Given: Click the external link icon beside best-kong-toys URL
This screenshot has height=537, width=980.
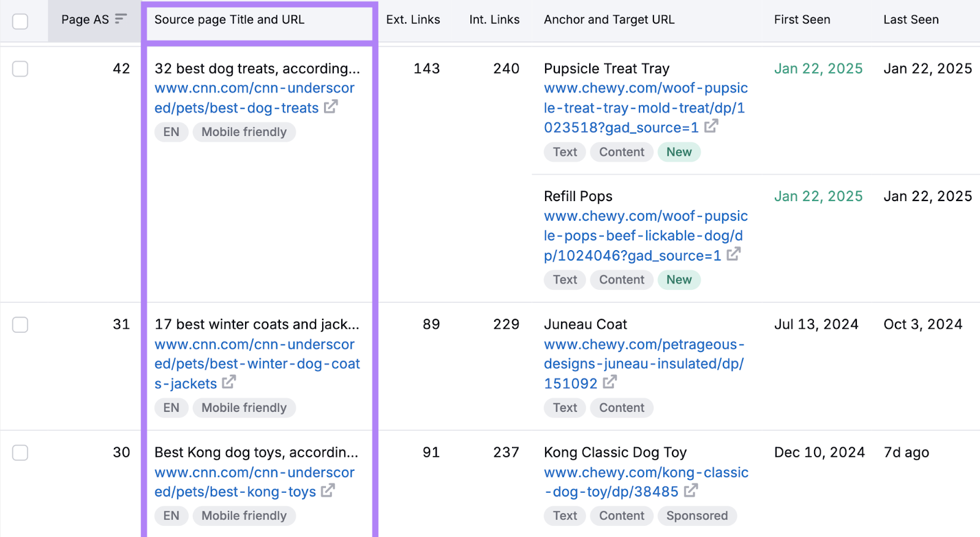Looking at the screenshot, I should pos(330,492).
